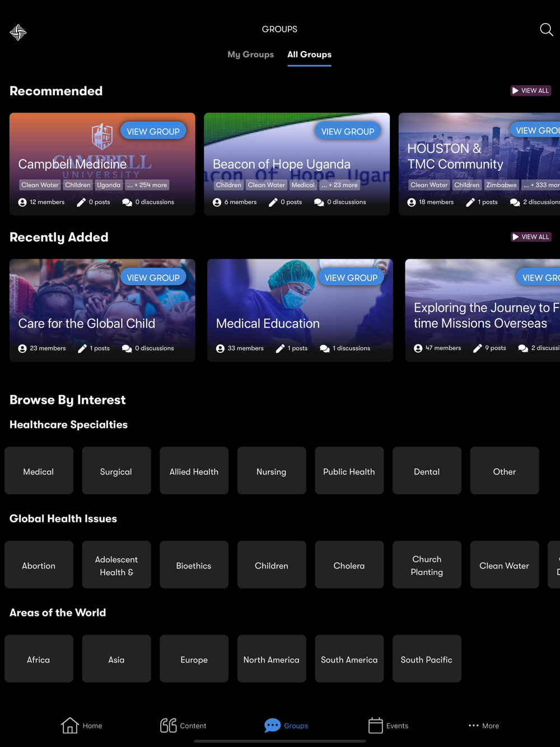Click posts pencil icon on Medical Education card

click(280, 348)
